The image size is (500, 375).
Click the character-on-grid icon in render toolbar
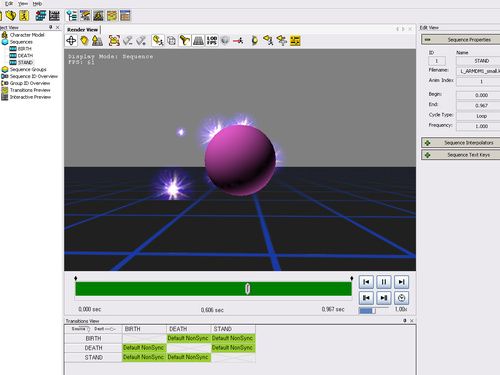point(97,41)
